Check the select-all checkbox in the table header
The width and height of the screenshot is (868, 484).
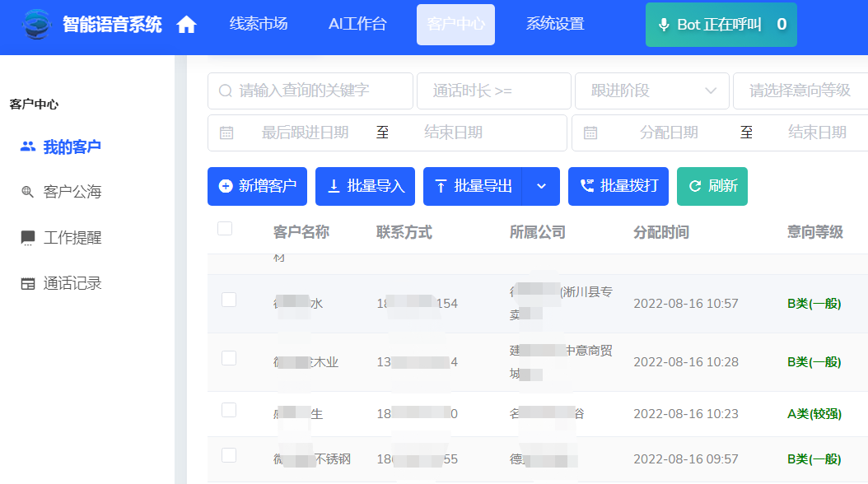click(225, 229)
